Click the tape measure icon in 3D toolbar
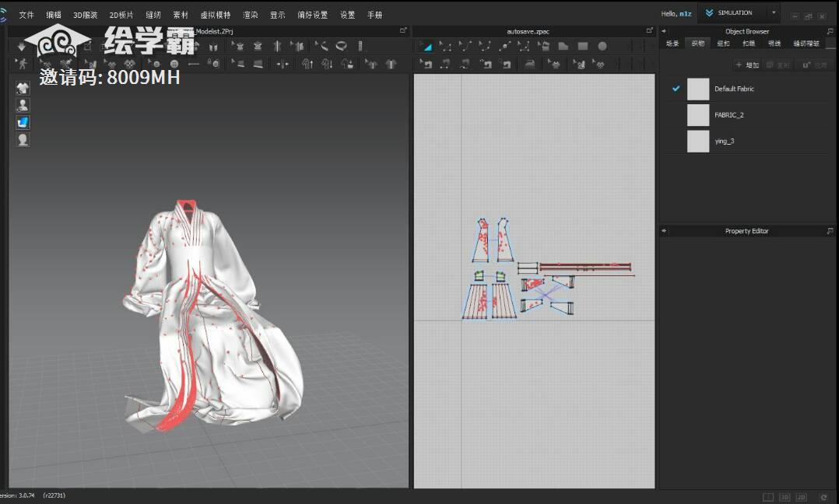The height and width of the screenshot is (504, 839). [x=341, y=47]
